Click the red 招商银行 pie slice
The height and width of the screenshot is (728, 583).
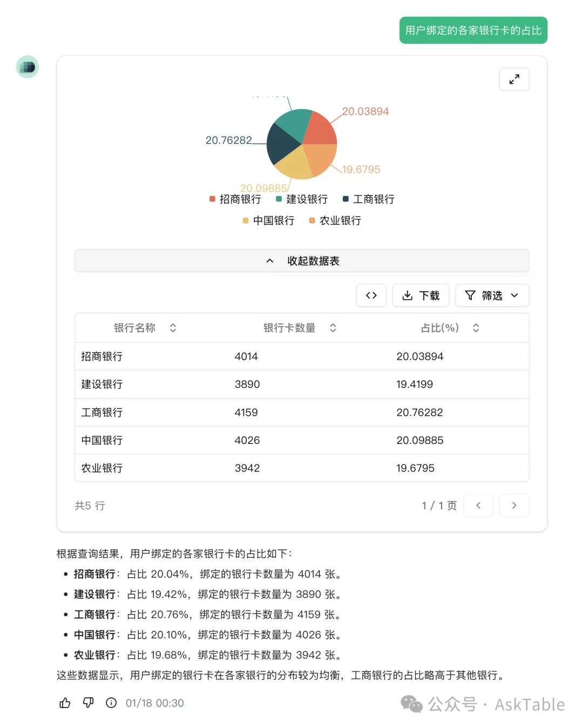click(x=321, y=129)
